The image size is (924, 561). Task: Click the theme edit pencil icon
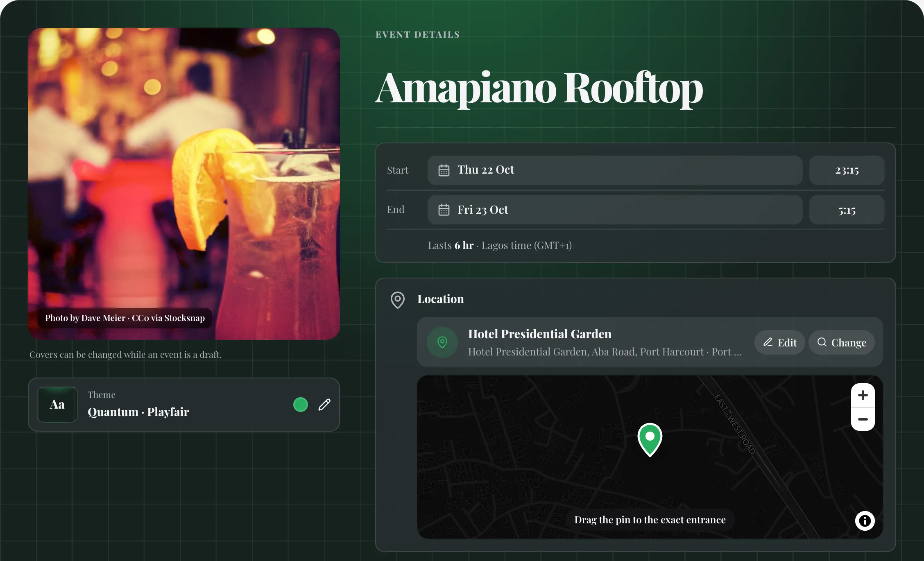(x=324, y=405)
